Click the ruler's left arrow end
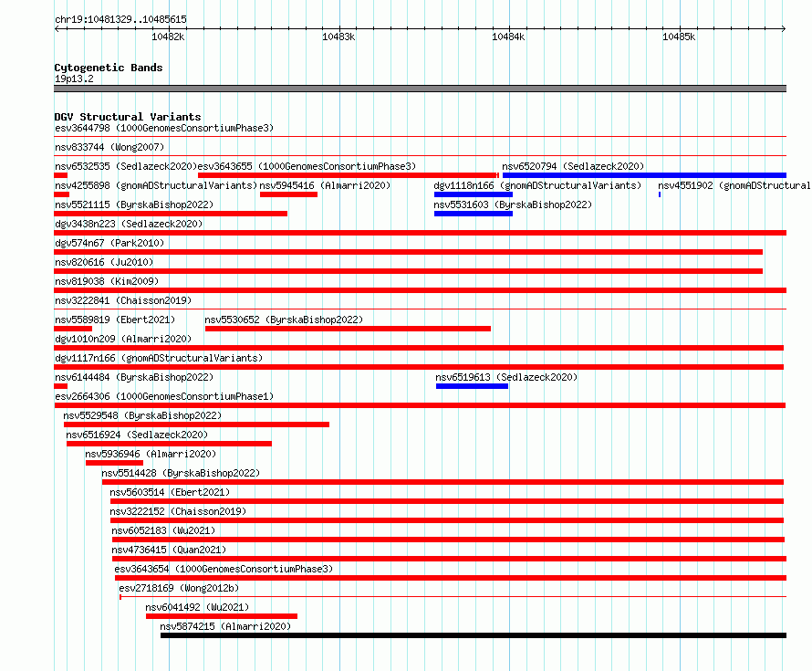Viewport: 812px width, 671px height. pos(57,28)
